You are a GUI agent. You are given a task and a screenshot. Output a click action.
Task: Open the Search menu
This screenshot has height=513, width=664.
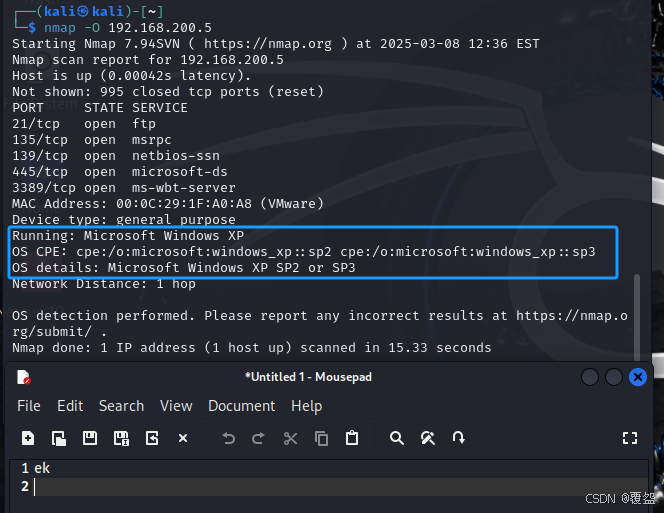(122, 406)
